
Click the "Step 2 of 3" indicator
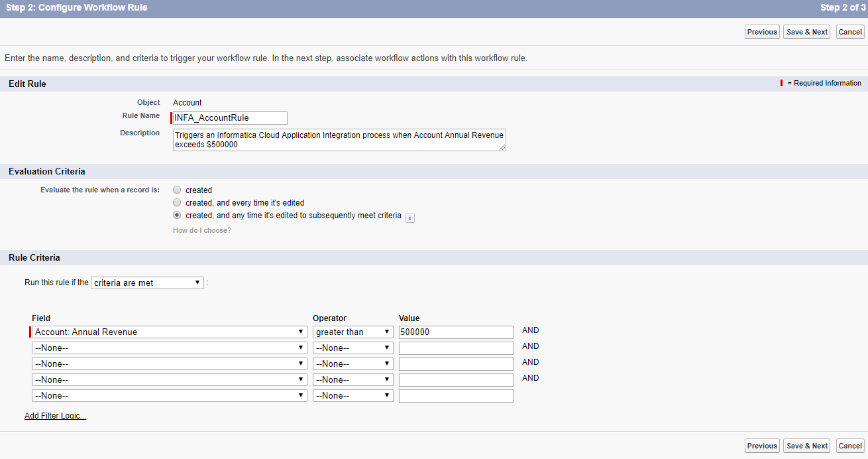coord(842,8)
